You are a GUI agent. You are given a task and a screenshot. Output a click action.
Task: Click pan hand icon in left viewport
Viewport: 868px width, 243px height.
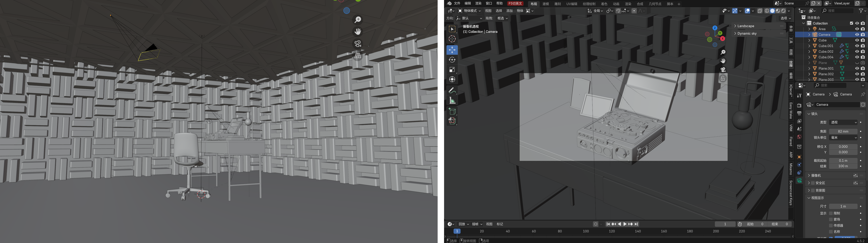click(357, 32)
